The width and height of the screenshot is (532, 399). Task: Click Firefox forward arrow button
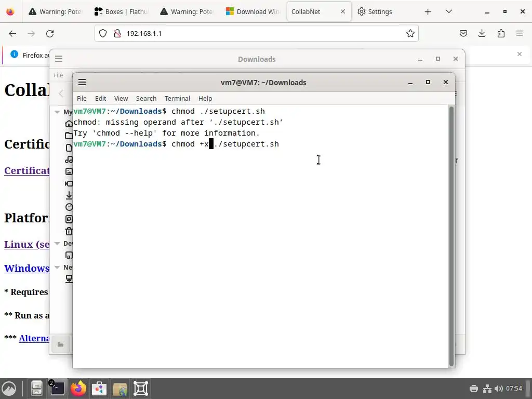click(x=31, y=34)
